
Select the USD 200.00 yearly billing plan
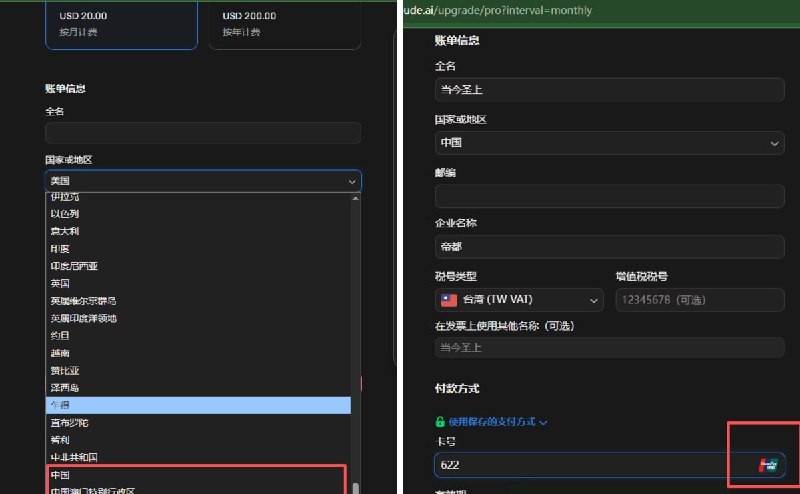coord(285,24)
